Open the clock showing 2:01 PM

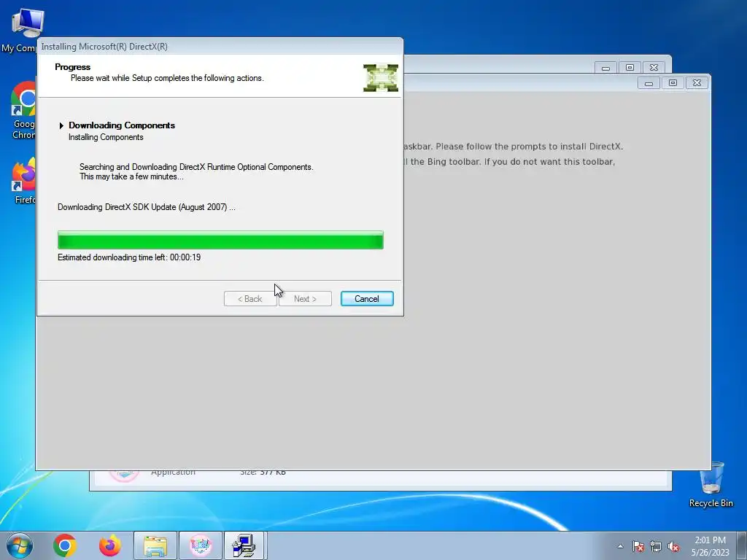click(710, 546)
